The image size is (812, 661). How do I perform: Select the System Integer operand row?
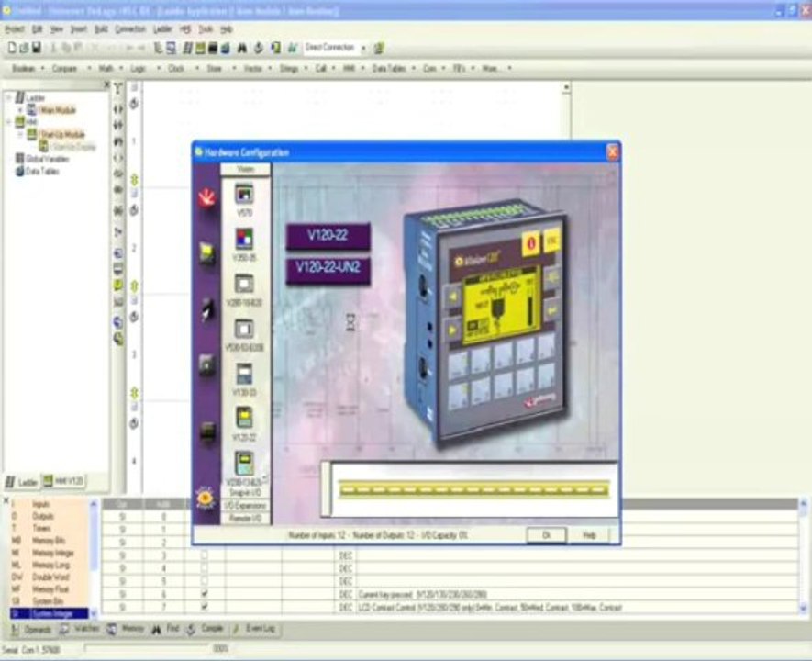click(50, 613)
